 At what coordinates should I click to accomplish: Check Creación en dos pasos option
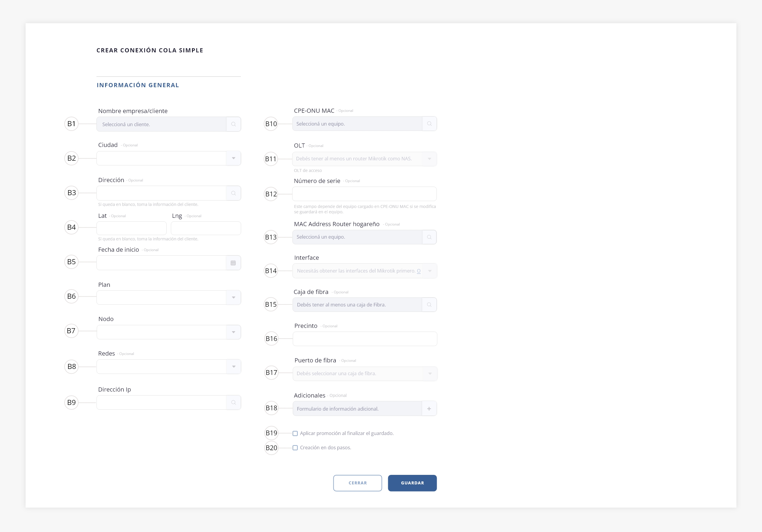(x=295, y=448)
